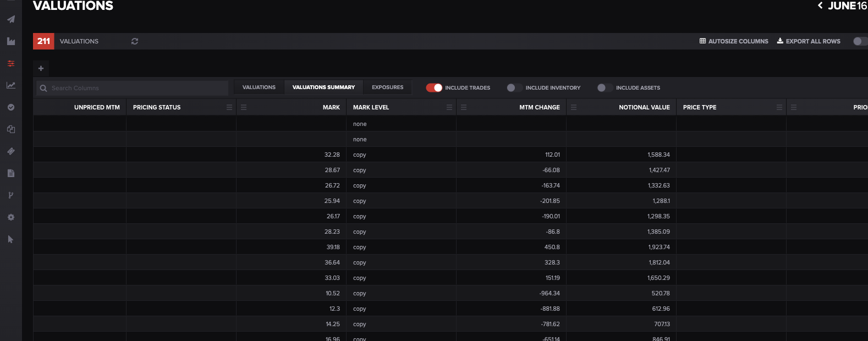This screenshot has height=341, width=868.
Task: Sort by MTM Change column header
Action: click(x=540, y=107)
